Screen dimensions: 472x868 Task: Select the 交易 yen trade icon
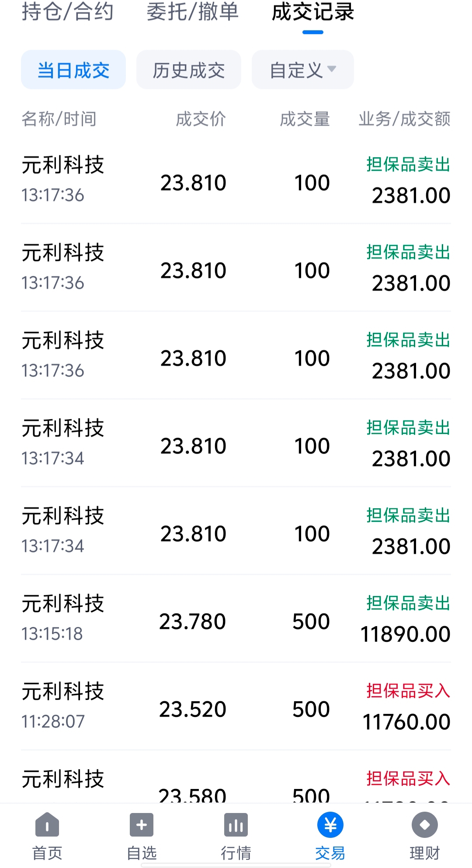(x=330, y=825)
